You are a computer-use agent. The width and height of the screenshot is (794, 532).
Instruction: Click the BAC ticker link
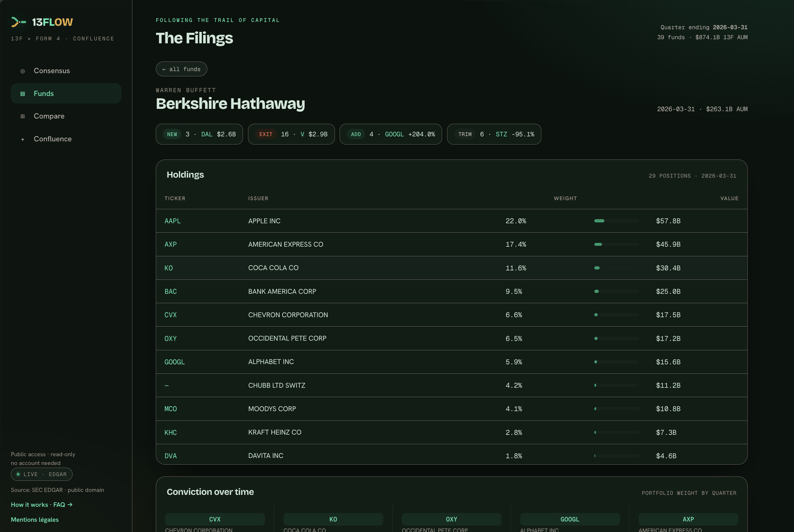point(170,291)
